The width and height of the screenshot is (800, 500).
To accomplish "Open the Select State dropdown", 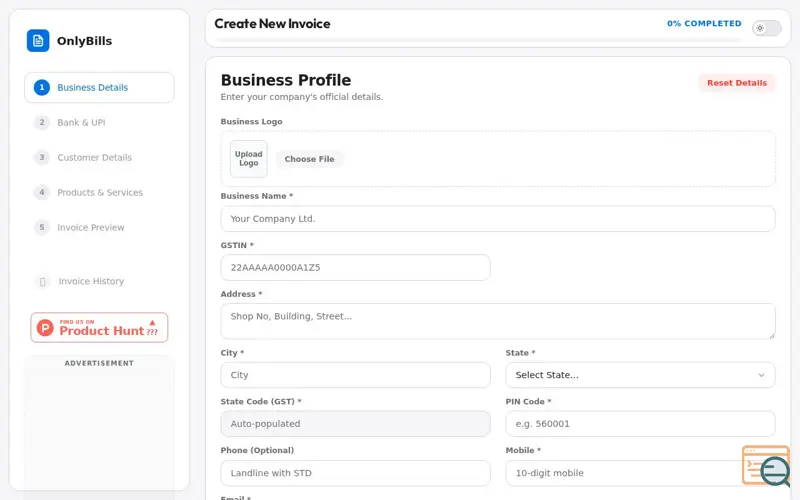I will click(x=640, y=375).
